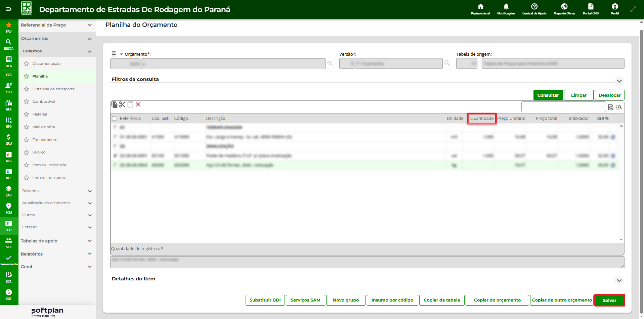644x319 pixels.
Task: Select Distância de transporte menu item
Action: tap(53, 89)
